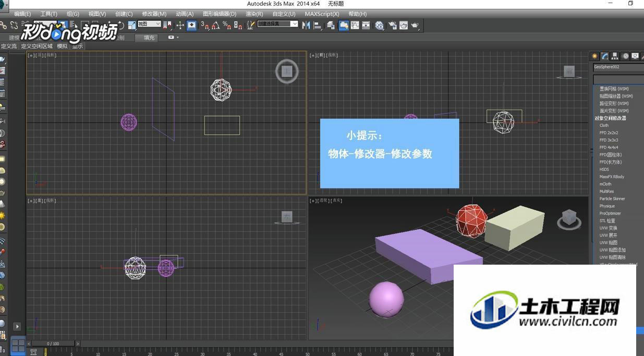Step time slider back with left arrow
The height and width of the screenshot is (356, 644).
coord(29,343)
